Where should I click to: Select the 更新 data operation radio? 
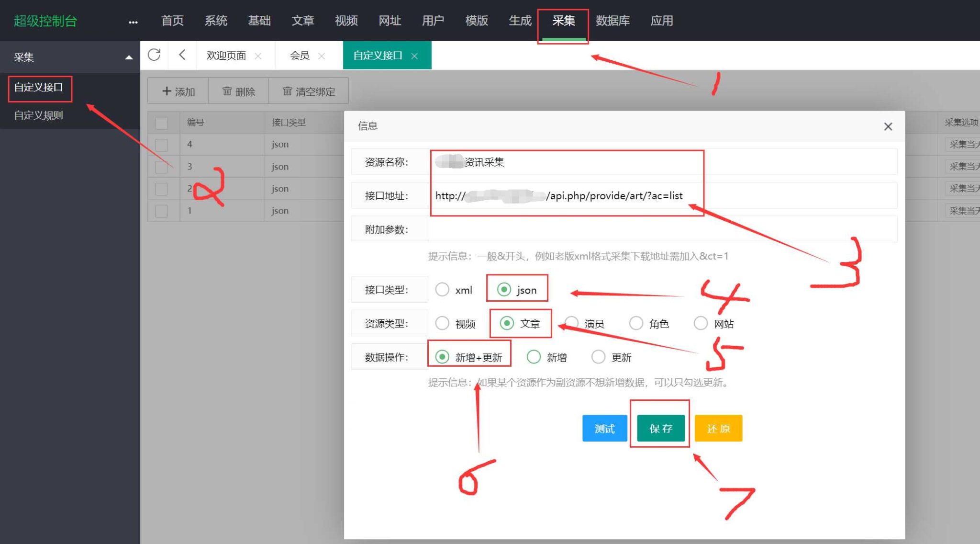tap(599, 357)
